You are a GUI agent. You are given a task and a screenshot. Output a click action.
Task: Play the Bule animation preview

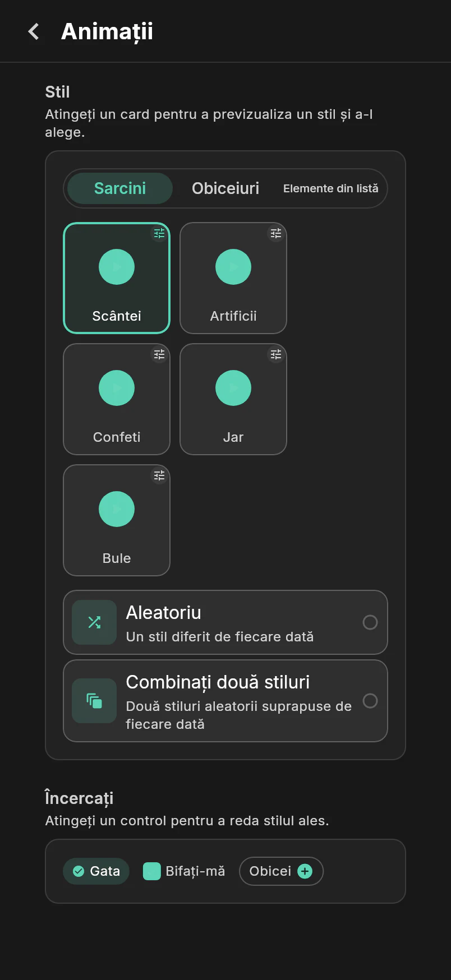coord(117,509)
